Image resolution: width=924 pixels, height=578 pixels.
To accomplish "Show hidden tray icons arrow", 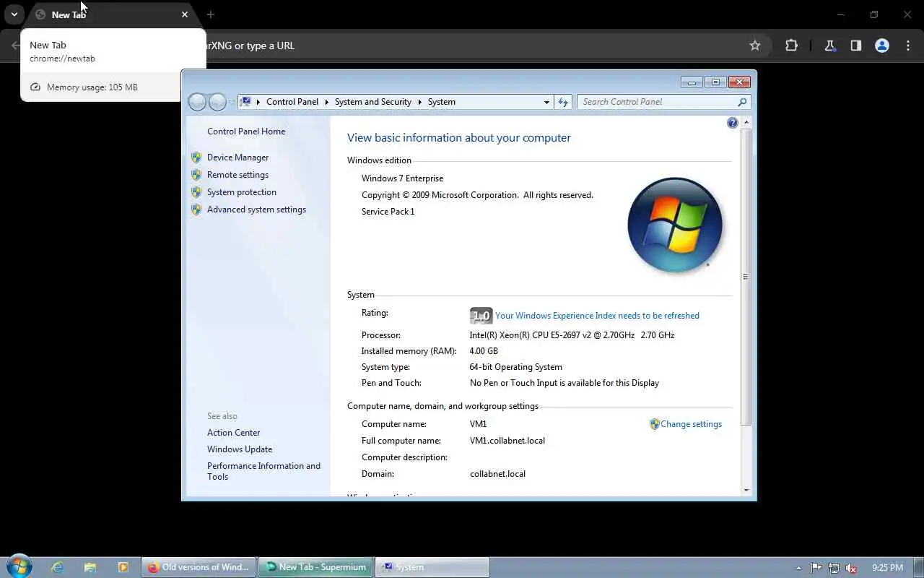I will [798, 568].
